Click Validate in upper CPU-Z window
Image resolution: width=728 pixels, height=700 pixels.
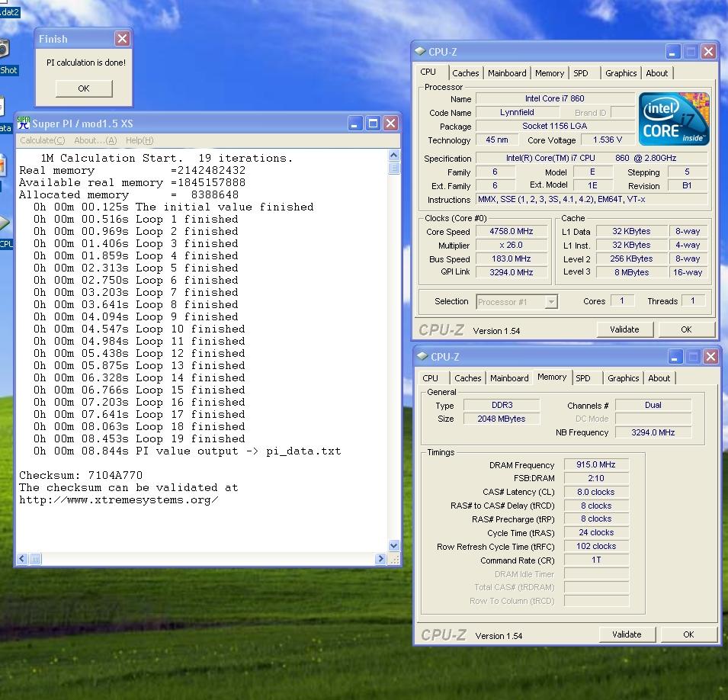click(x=624, y=329)
